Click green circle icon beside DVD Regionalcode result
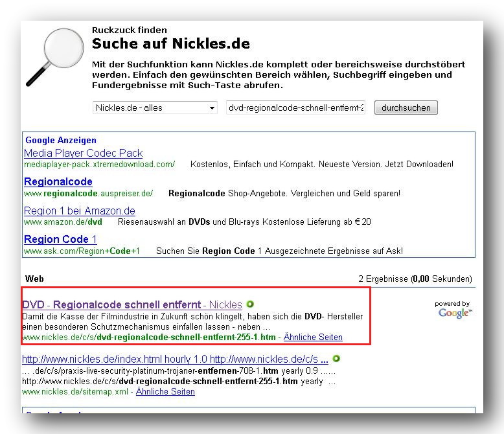 tap(250, 304)
